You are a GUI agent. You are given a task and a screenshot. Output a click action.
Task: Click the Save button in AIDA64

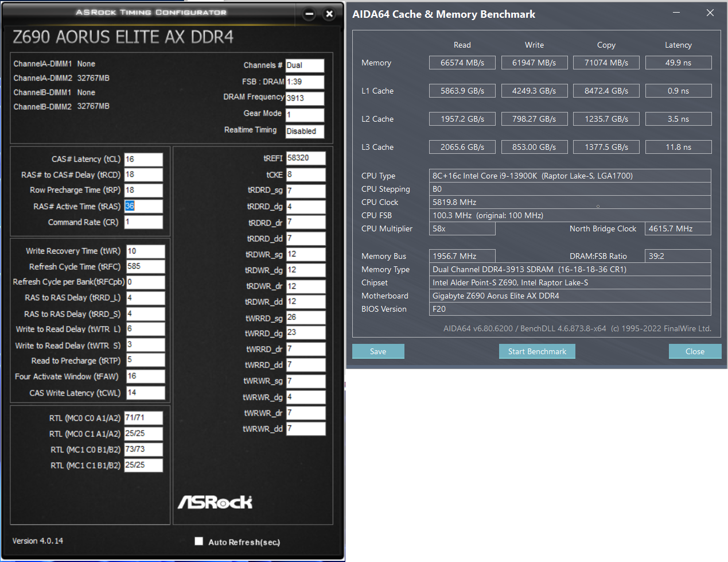tap(378, 351)
